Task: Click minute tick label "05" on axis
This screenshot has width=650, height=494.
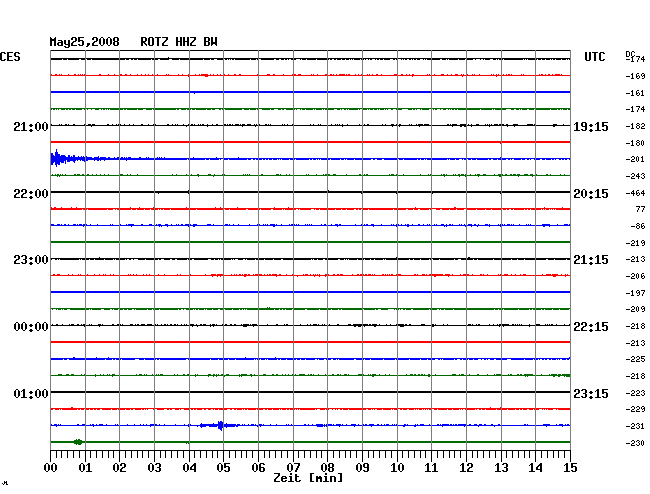Action: 223,468
